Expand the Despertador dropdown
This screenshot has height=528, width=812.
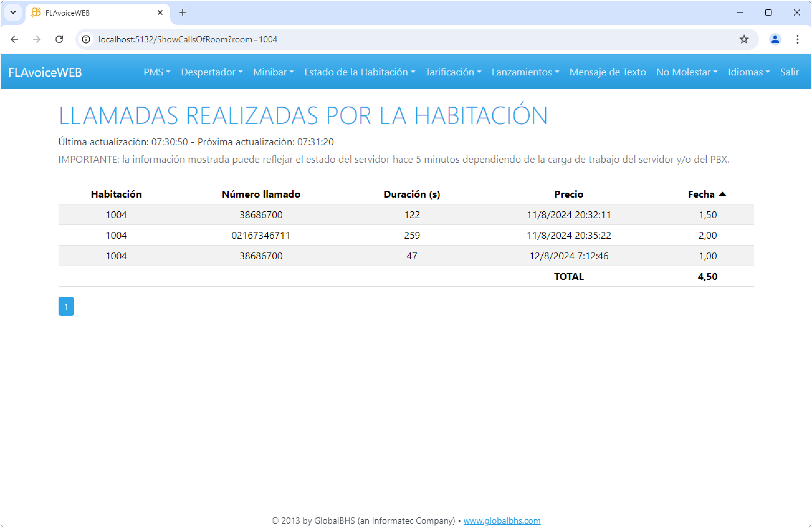coord(212,72)
